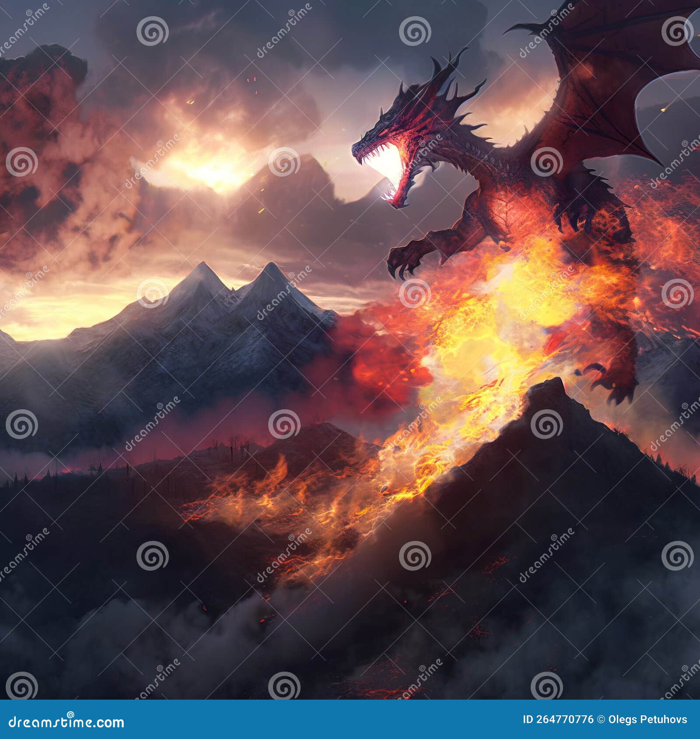Click the copyright symbol in the footer bar

coord(601,719)
